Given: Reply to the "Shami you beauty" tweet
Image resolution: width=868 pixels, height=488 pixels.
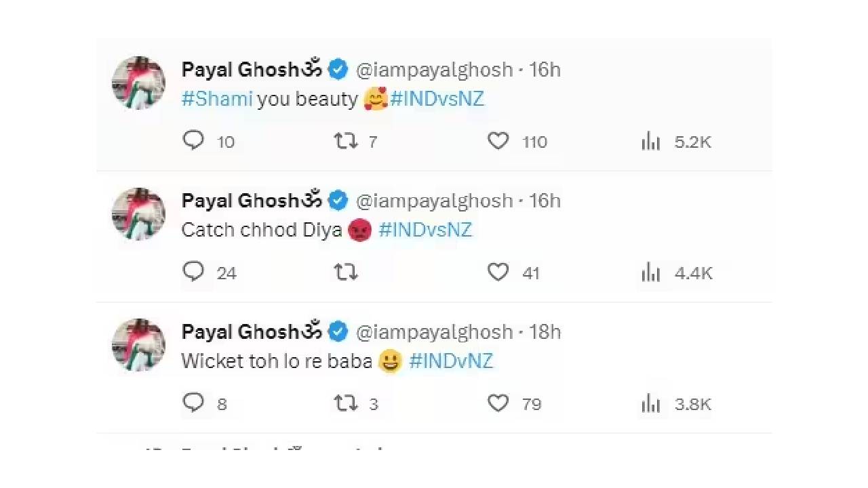Looking at the screenshot, I should tap(193, 140).
